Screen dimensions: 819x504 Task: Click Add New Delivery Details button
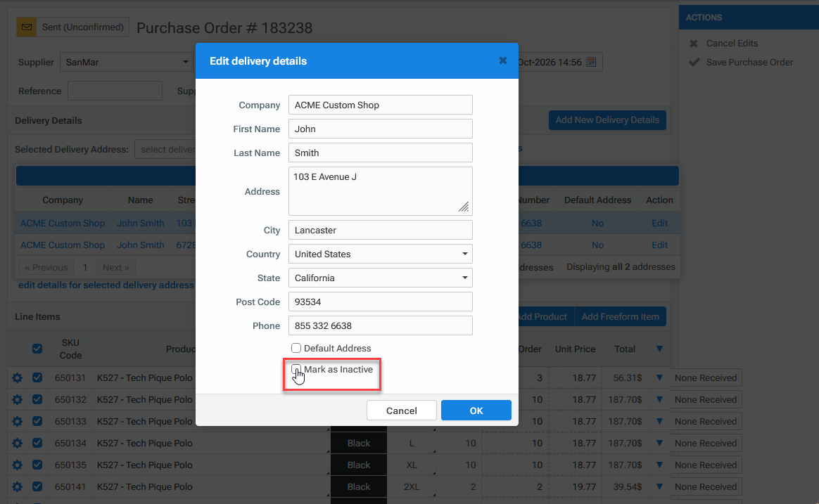607,120
